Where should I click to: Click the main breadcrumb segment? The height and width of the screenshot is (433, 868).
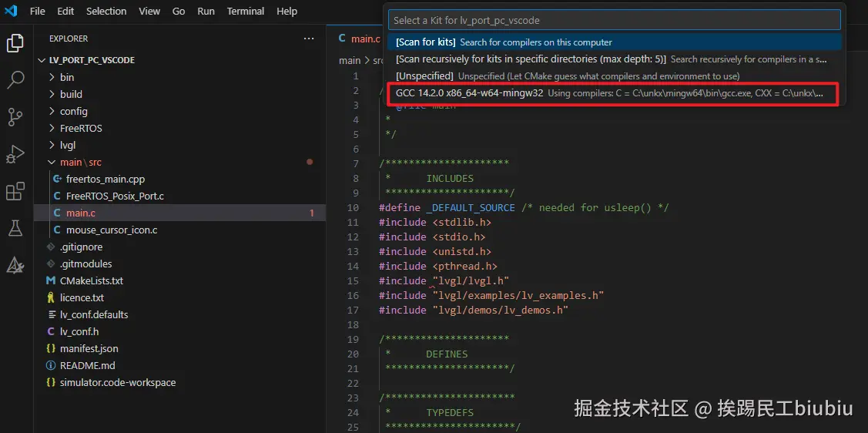[x=350, y=61]
